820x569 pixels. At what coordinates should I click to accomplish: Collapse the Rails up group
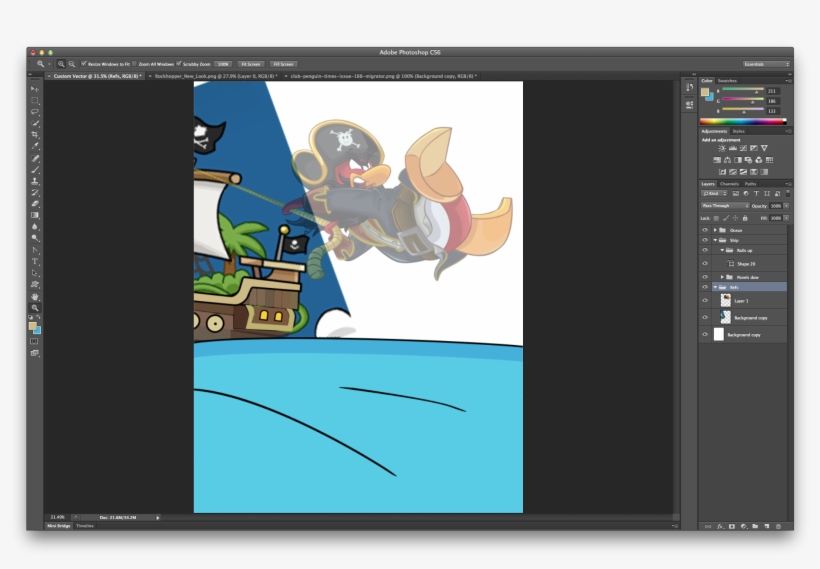[x=722, y=250]
